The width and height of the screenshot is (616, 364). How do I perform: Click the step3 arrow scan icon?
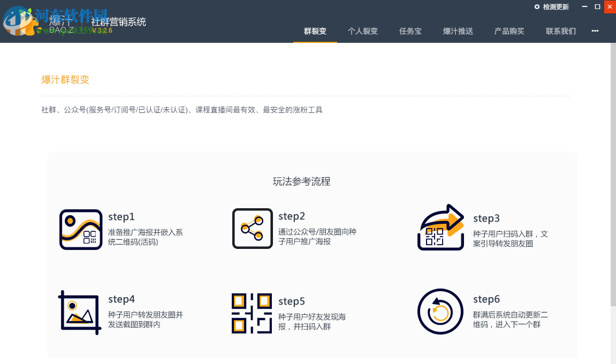coord(440,227)
